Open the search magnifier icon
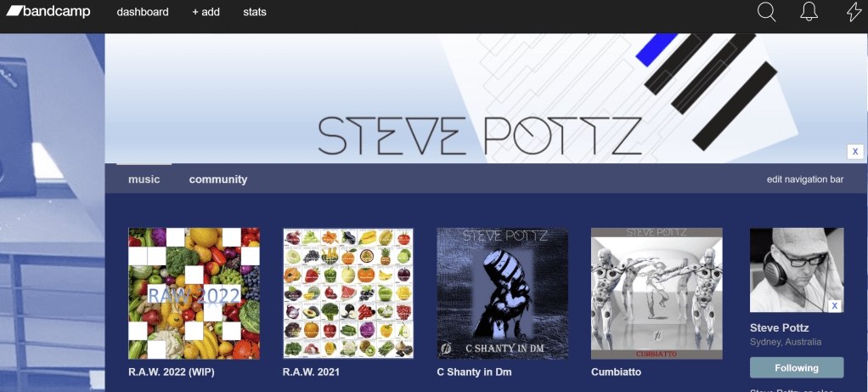The width and height of the screenshot is (868, 392). pyautogui.click(x=766, y=12)
